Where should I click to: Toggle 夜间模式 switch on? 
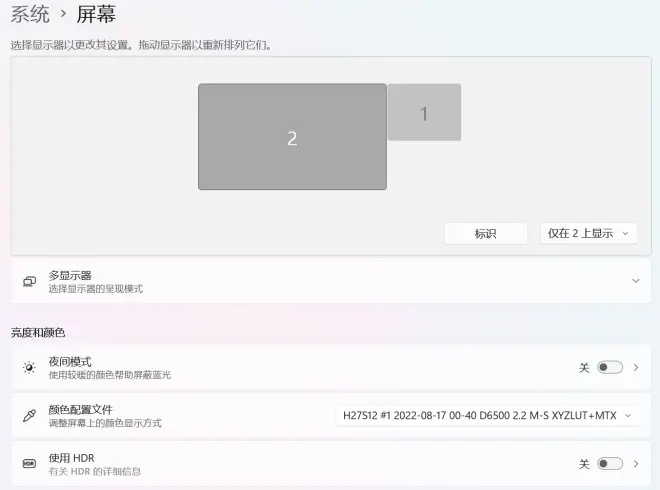(610, 368)
